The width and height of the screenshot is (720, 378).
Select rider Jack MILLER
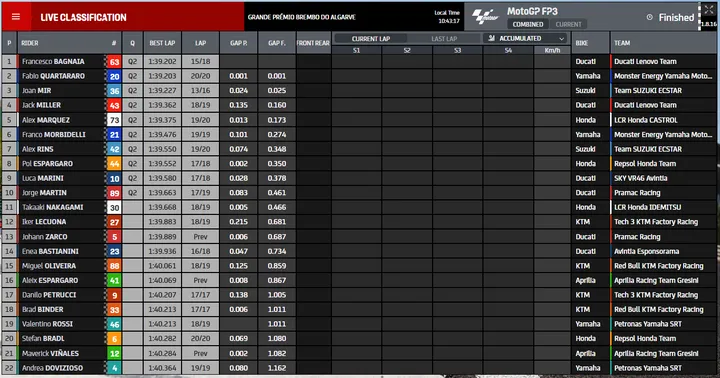point(41,105)
